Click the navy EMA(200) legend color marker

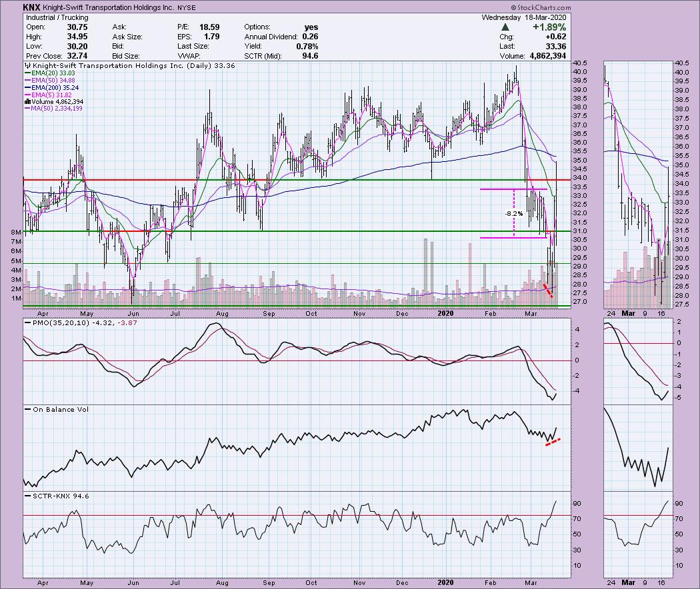pos(28,88)
